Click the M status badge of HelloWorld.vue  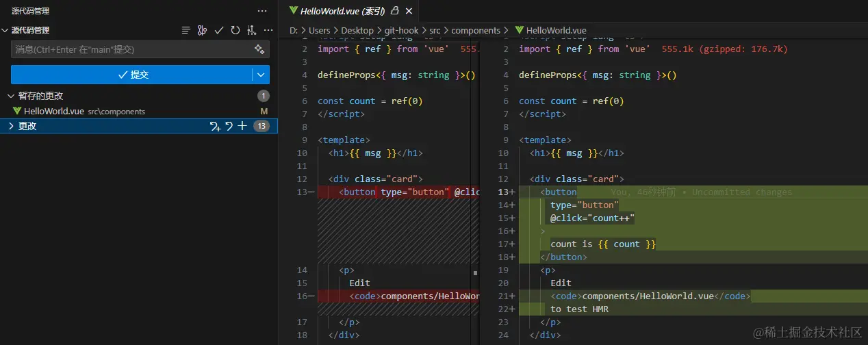264,111
